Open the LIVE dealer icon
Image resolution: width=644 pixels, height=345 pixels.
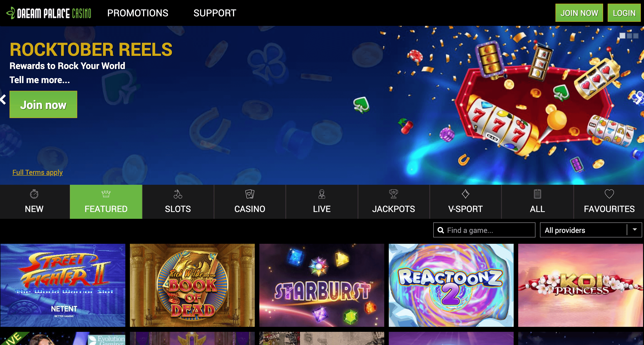pos(322,194)
